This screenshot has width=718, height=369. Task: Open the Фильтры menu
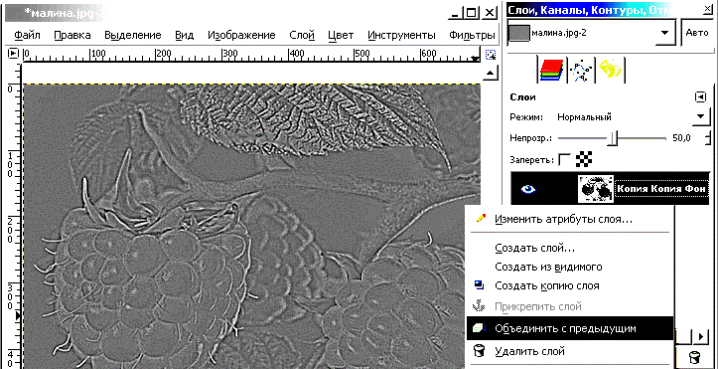472,35
